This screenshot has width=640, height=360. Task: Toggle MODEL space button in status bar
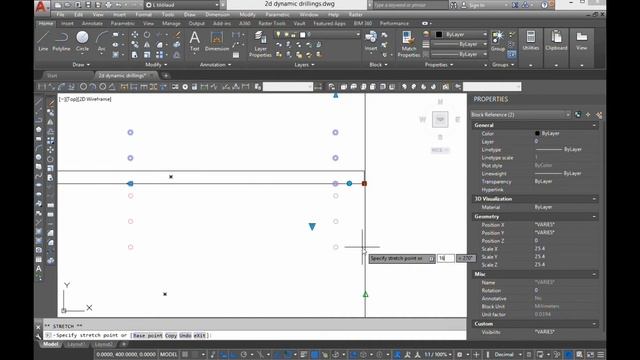pyautogui.click(x=169, y=355)
